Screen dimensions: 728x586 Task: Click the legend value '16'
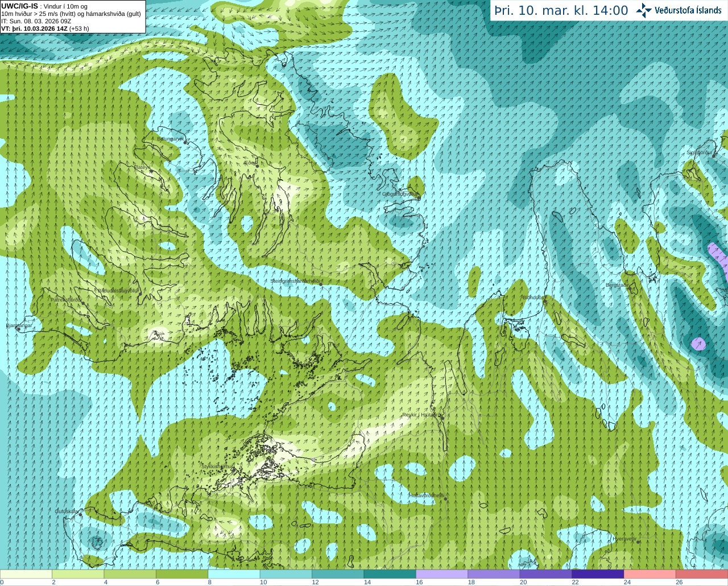click(419, 582)
